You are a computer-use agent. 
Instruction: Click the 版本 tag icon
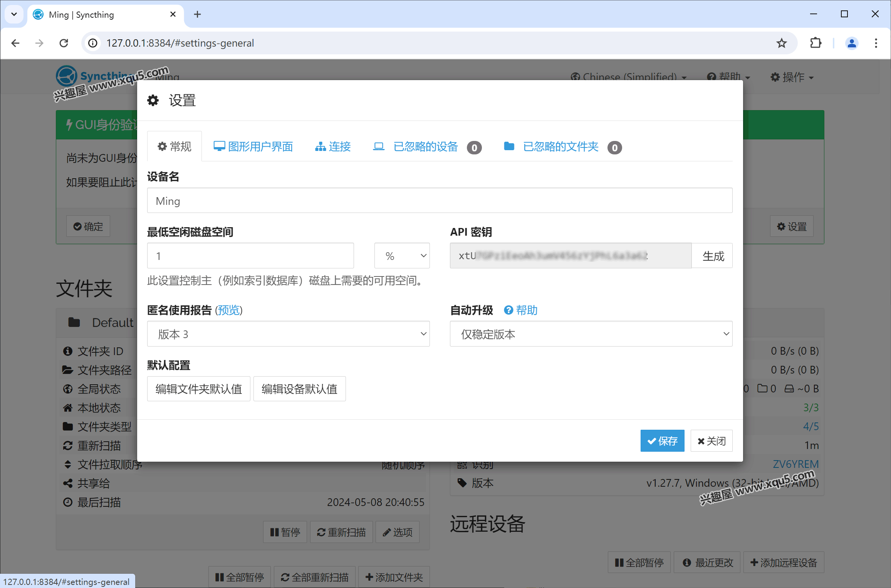point(462,483)
